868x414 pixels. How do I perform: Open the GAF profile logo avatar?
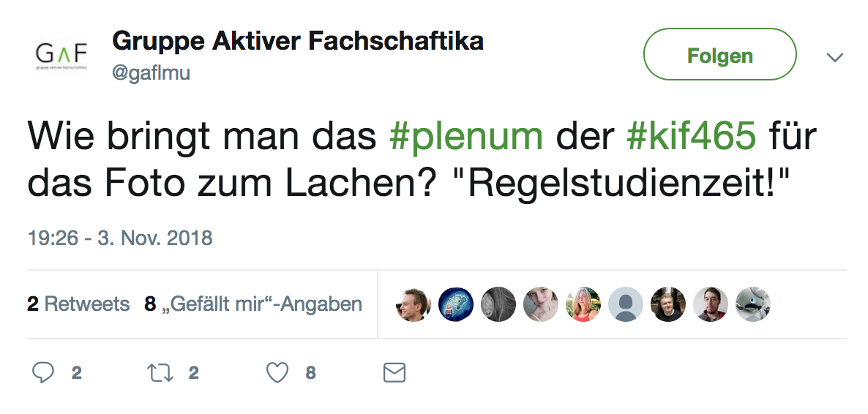click(x=61, y=55)
